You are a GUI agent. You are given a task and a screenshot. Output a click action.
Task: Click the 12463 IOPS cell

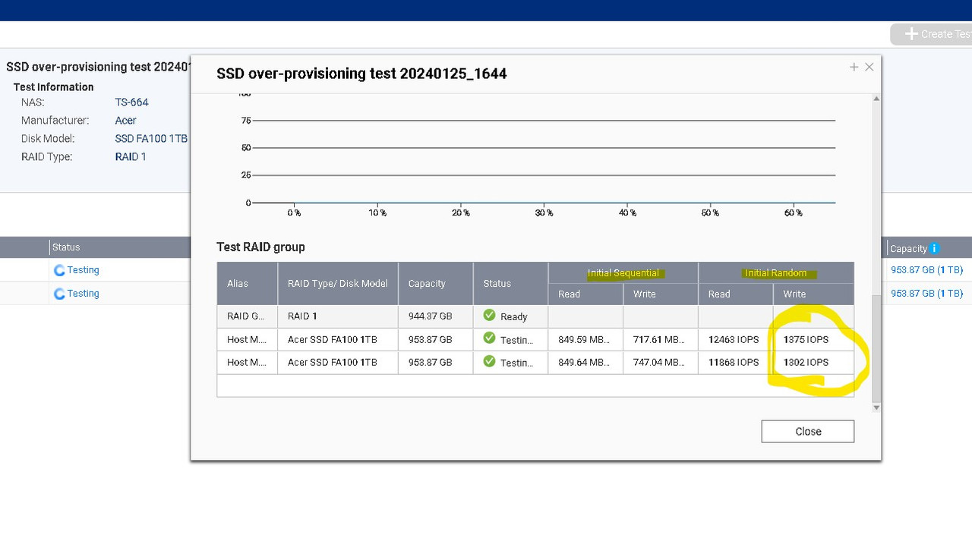(x=735, y=340)
